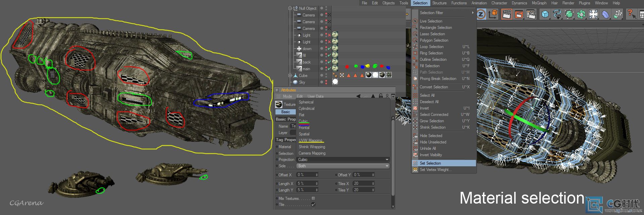The height and width of the screenshot is (215, 644).
Task: Expand the Selection Filter submenu arrow
Action: tap(473, 13)
